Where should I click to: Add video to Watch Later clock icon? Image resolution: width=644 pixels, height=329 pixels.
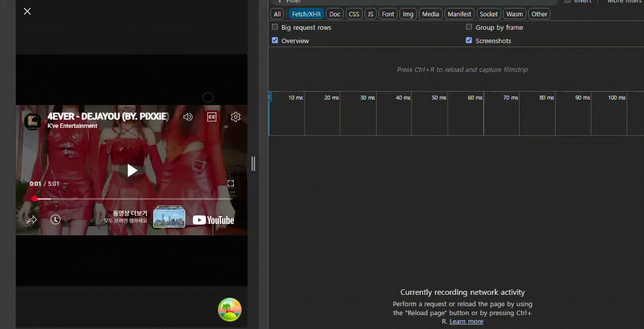[x=56, y=219]
